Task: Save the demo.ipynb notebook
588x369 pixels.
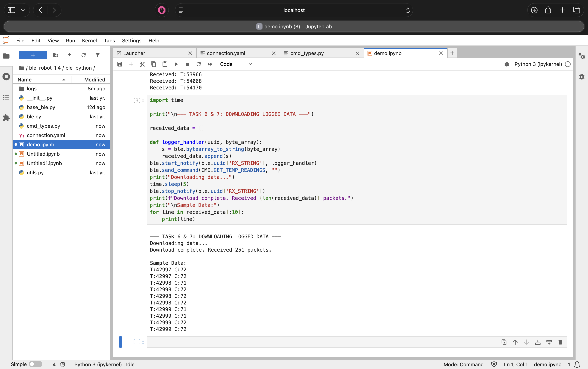Action: [119, 64]
